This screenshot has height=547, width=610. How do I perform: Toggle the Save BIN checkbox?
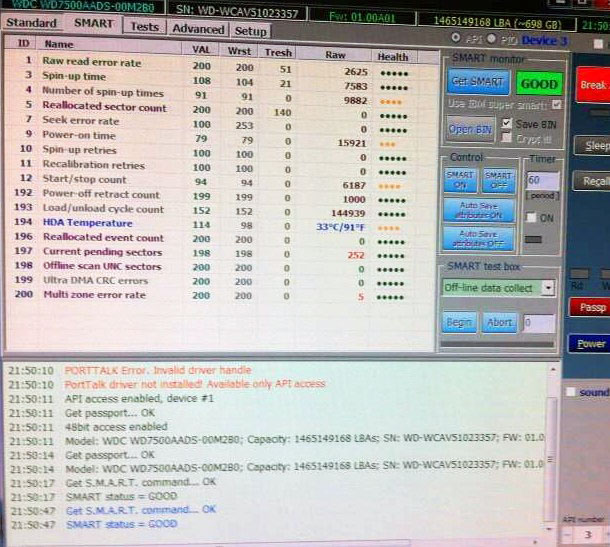coord(507,123)
